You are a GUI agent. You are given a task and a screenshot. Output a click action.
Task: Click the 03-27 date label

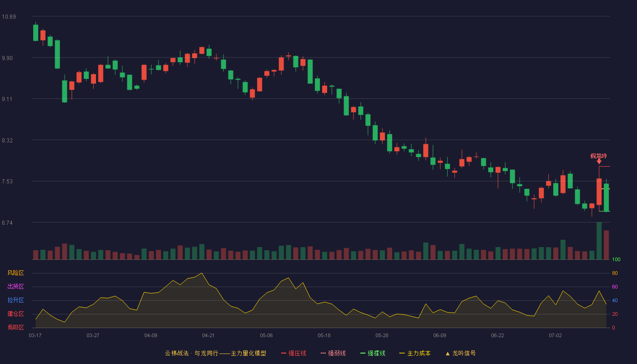93,335
